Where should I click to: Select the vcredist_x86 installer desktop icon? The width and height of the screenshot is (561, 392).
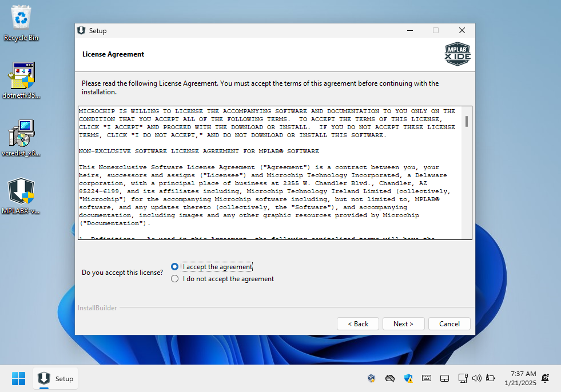point(21,138)
